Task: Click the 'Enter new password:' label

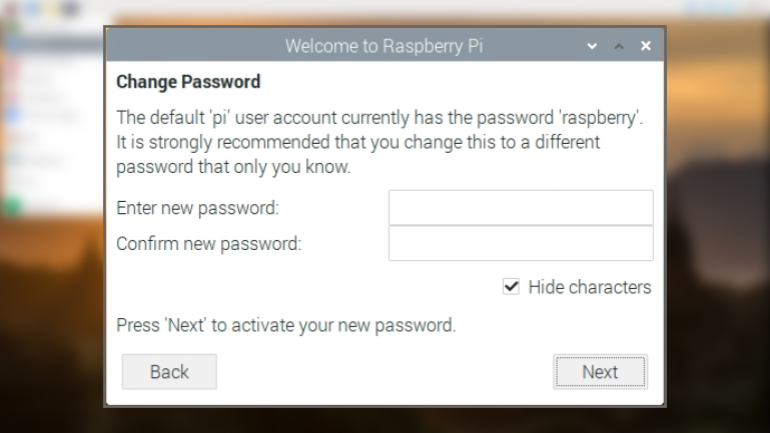Action: (x=197, y=208)
